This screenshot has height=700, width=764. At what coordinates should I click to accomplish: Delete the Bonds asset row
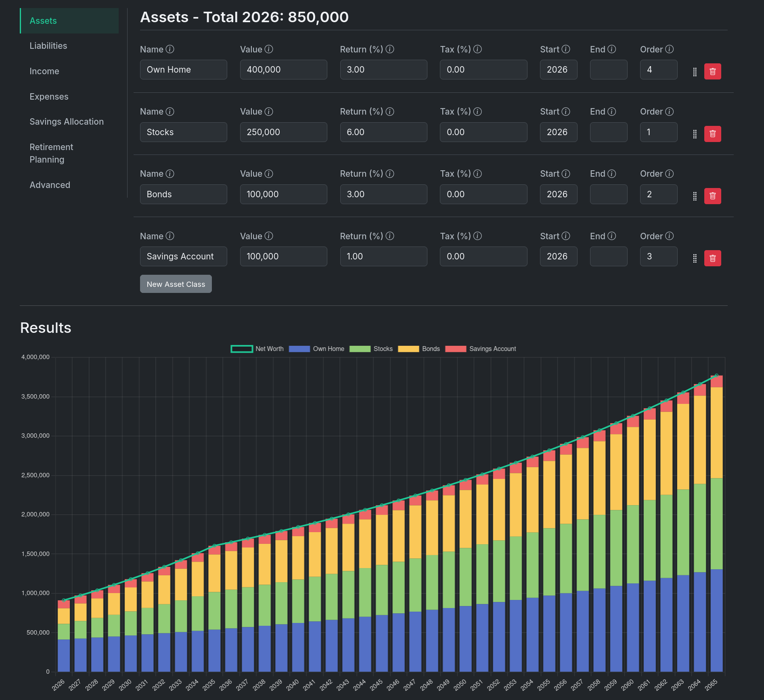coord(712,196)
